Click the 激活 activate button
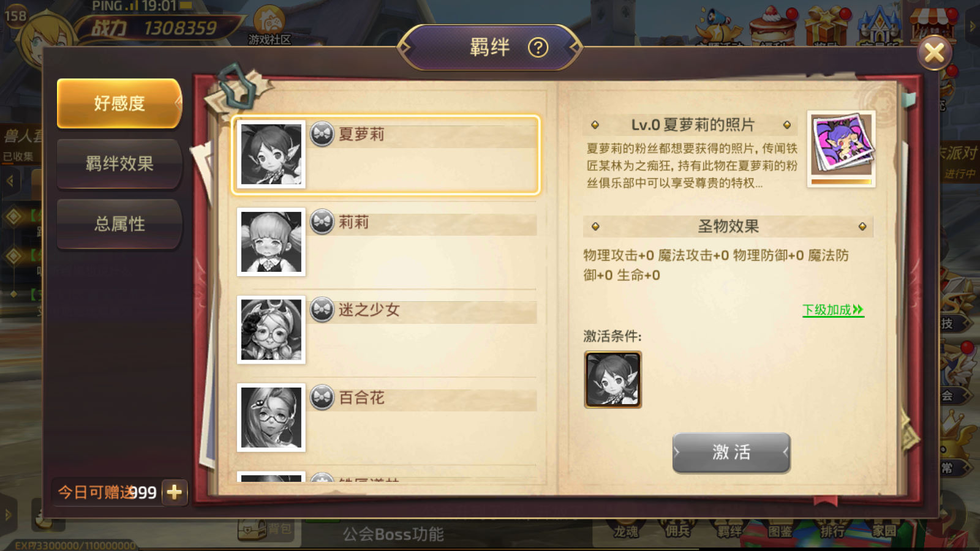Screen dimensions: 980x551 point(731,452)
